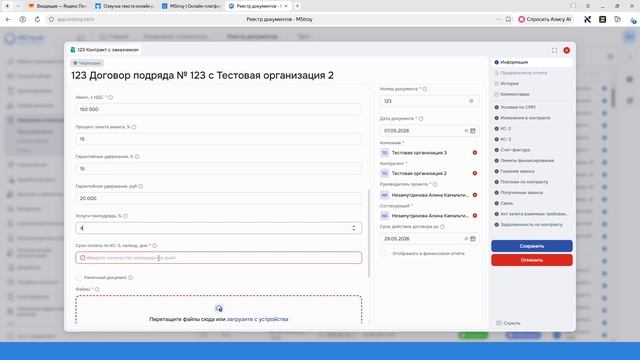Image resolution: width=640 pixels, height=360 pixels.
Task: Open the Полученные авансы section
Action: click(x=521, y=193)
